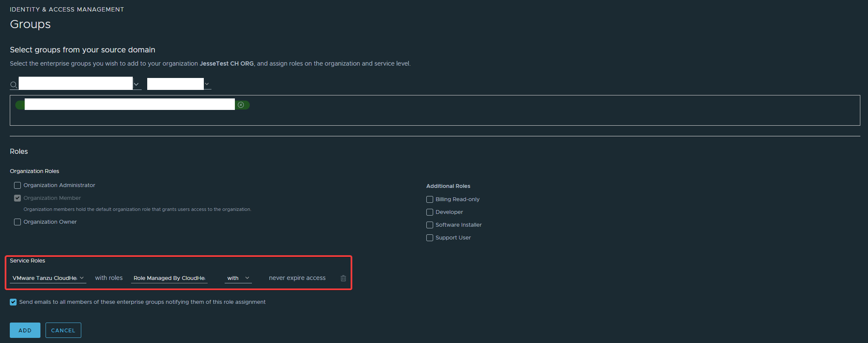Remove the selected group tag
The width and height of the screenshot is (868, 343).
click(241, 105)
